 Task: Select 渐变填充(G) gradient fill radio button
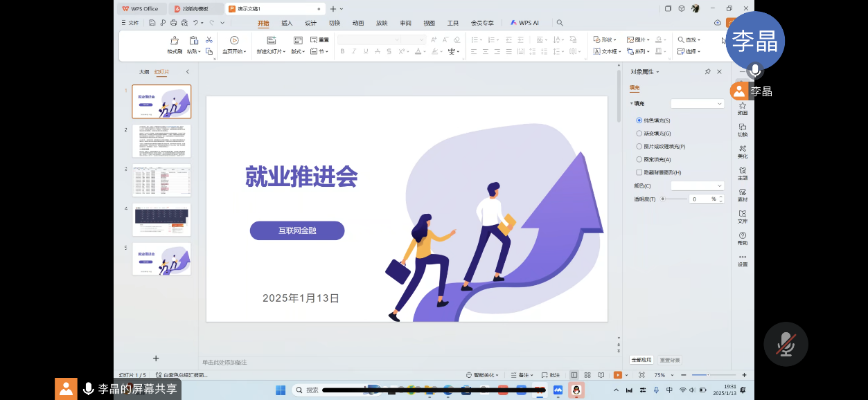coord(639,134)
